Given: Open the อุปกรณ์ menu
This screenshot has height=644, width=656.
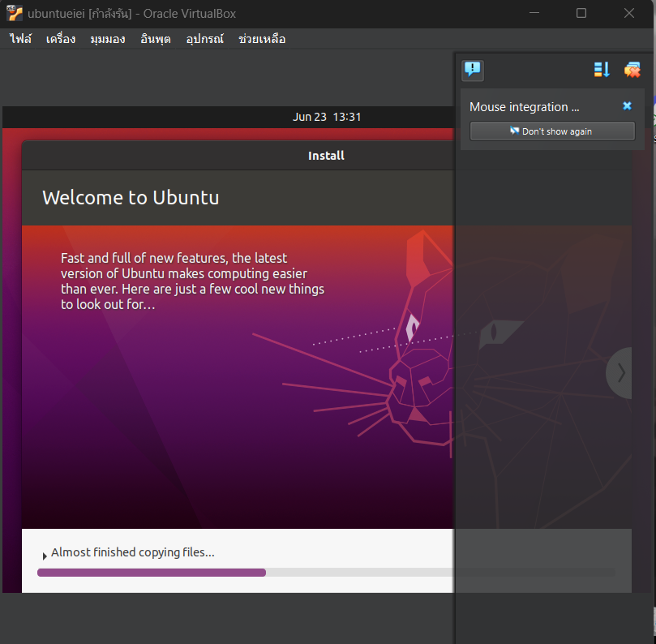Looking at the screenshot, I should (x=204, y=39).
